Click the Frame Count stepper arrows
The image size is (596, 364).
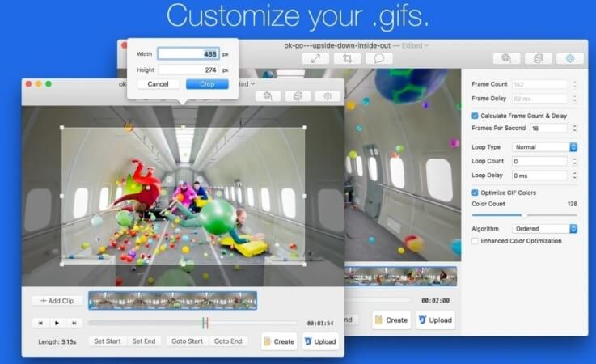tap(574, 84)
